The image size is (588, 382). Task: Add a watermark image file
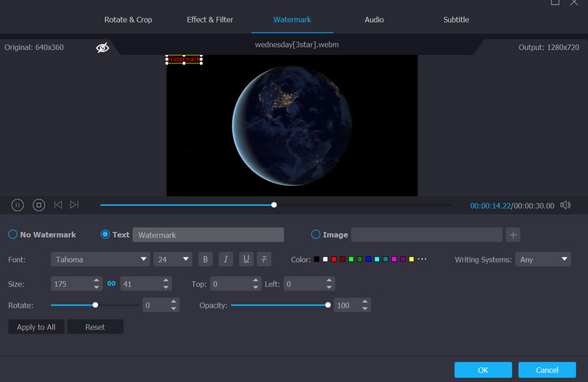513,235
